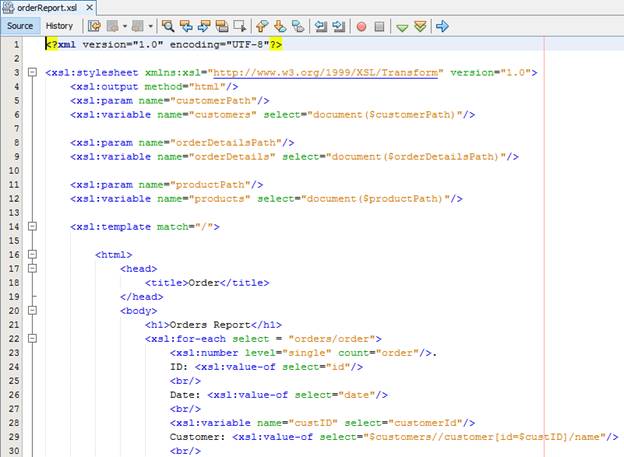The height and width of the screenshot is (457, 624).
Task: Open the Forward history dropdown arrow
Action: click(x=150, y=26)
